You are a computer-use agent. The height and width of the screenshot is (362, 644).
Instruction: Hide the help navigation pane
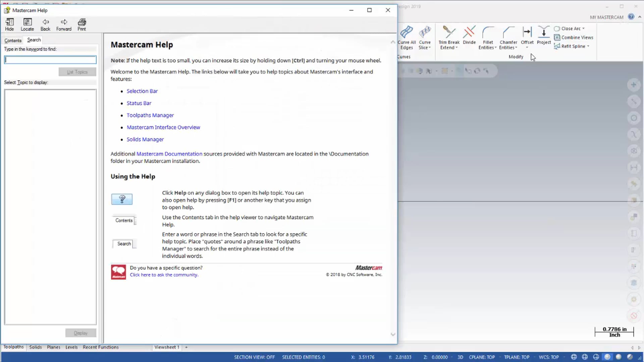pyautogui.click(x=9, y=25)
